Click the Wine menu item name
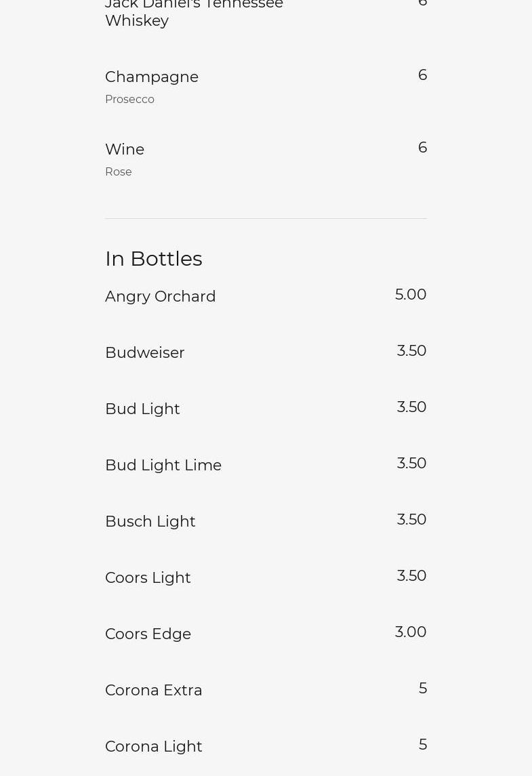Image resolution: width=532 pixels, height=776 pixels. coord(125,149)
